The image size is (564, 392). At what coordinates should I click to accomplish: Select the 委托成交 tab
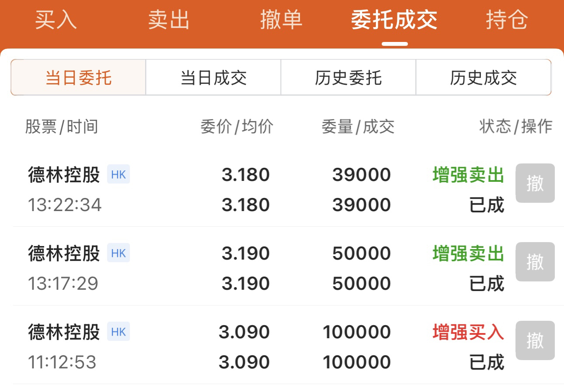point(394,20)
